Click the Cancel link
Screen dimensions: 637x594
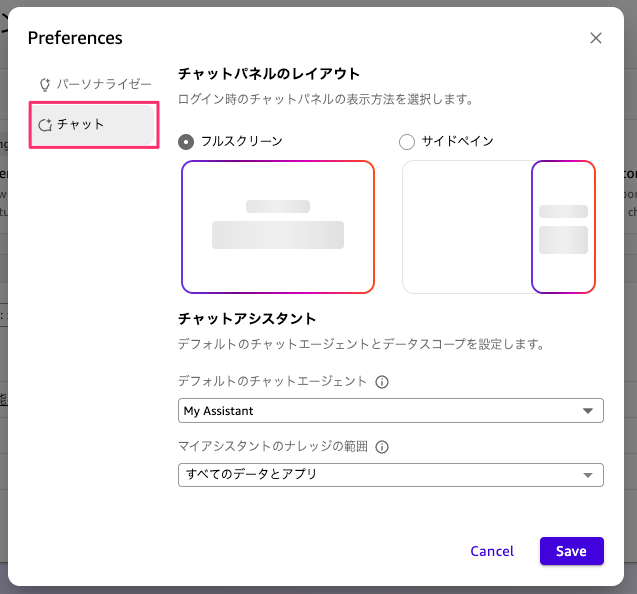492,551
